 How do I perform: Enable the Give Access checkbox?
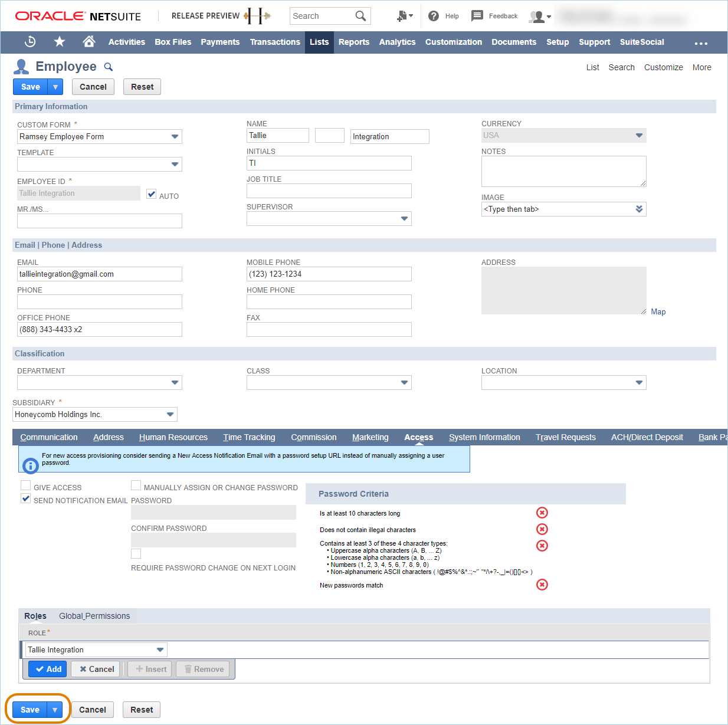(x=25, y=485)
